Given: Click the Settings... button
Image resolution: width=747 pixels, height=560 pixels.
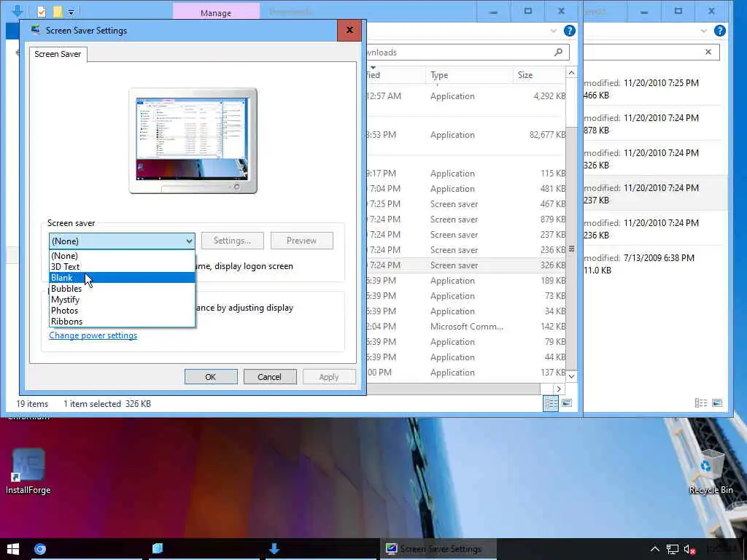Looking at the screenshot, I should (232, 241).
